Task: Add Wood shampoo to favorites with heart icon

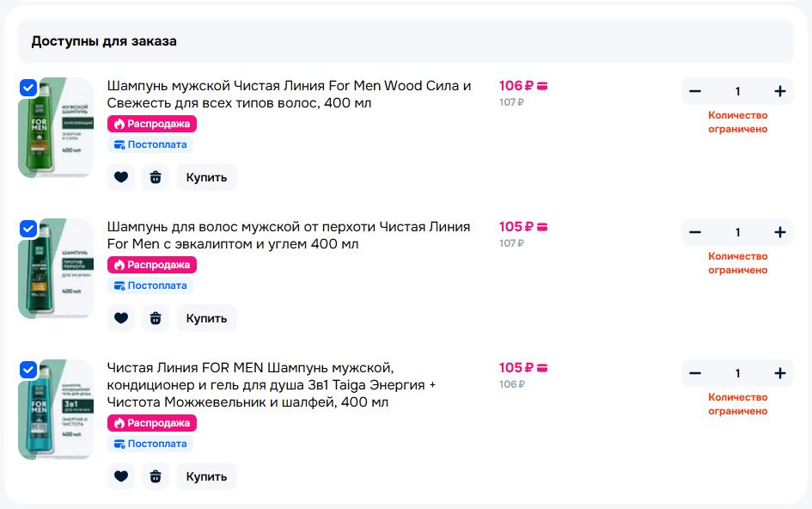Action: tap(121, 177)
